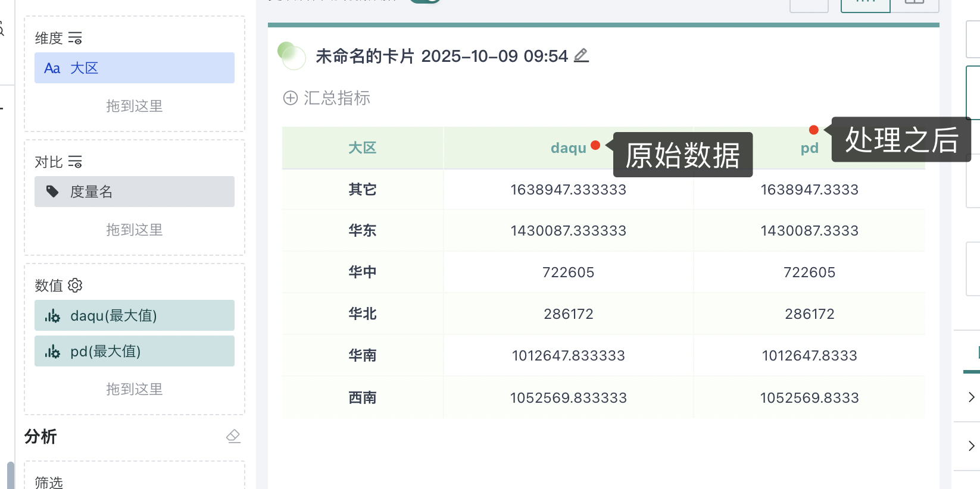Click red dot next to daqu header

pyautogui.click(x=595, y=145)
